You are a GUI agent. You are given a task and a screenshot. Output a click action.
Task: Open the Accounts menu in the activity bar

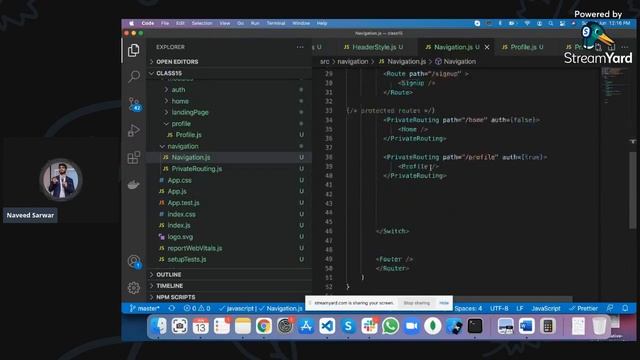(x=134, y=262)
